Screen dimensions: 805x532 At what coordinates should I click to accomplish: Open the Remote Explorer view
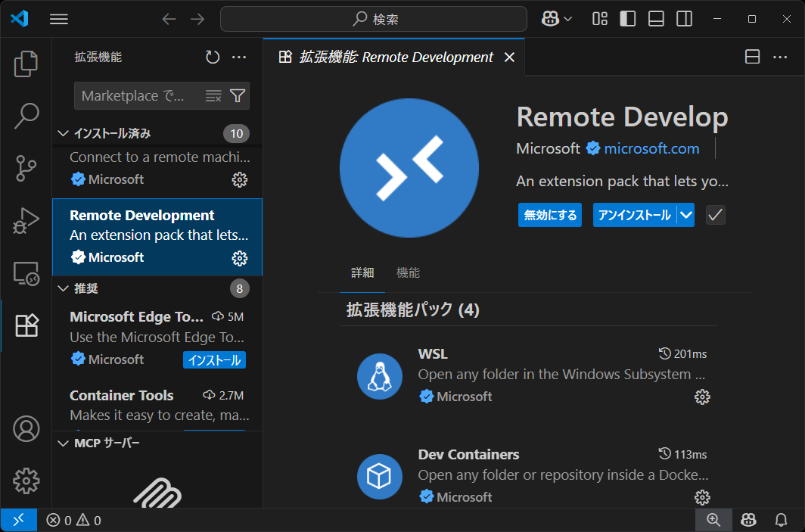point(26,273)
